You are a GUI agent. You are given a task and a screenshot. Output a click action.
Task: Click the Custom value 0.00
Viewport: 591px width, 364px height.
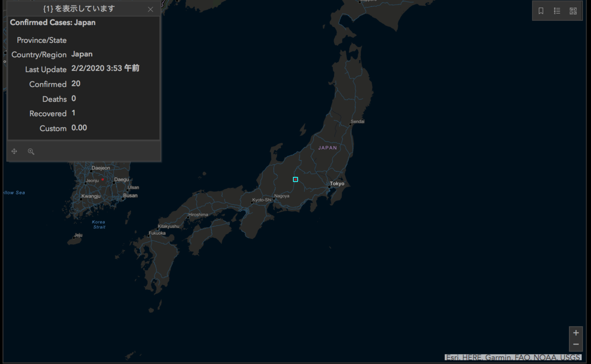pos(79,128)
